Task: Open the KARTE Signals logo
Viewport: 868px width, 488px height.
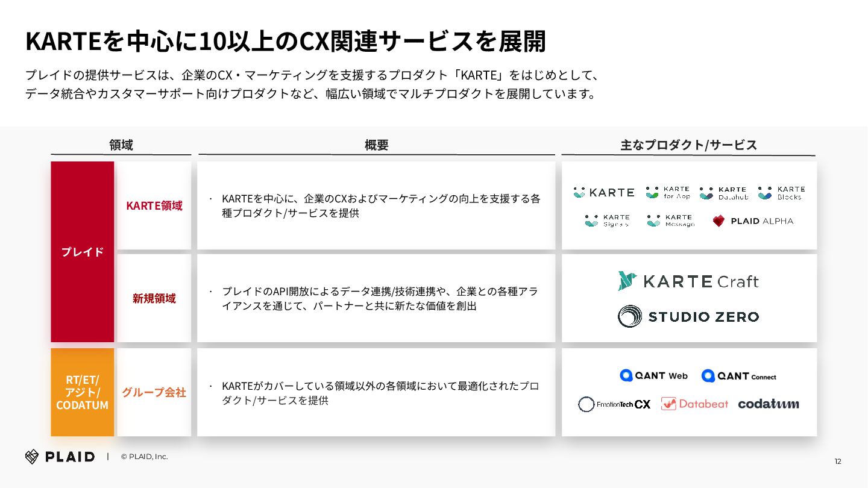Action: 608,221
